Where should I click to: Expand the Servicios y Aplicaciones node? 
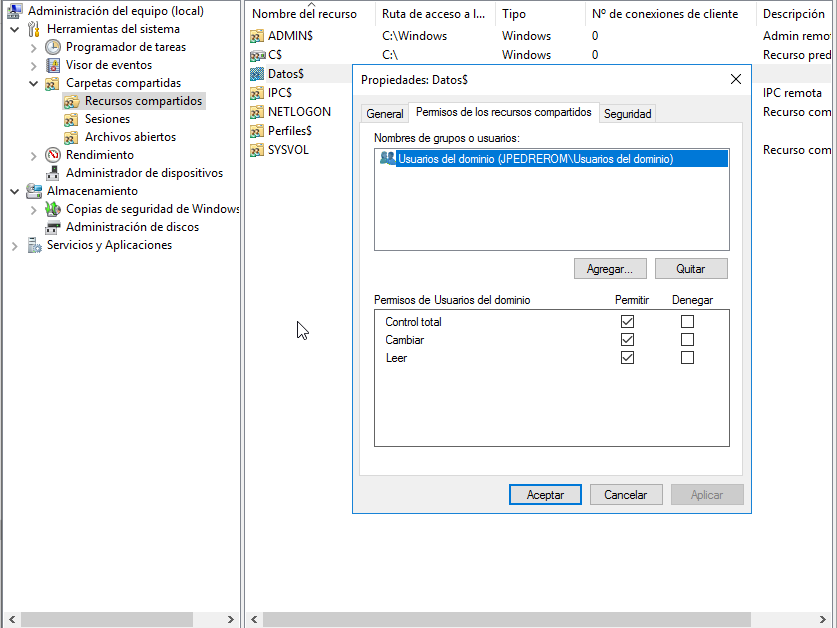pos(14,245)
